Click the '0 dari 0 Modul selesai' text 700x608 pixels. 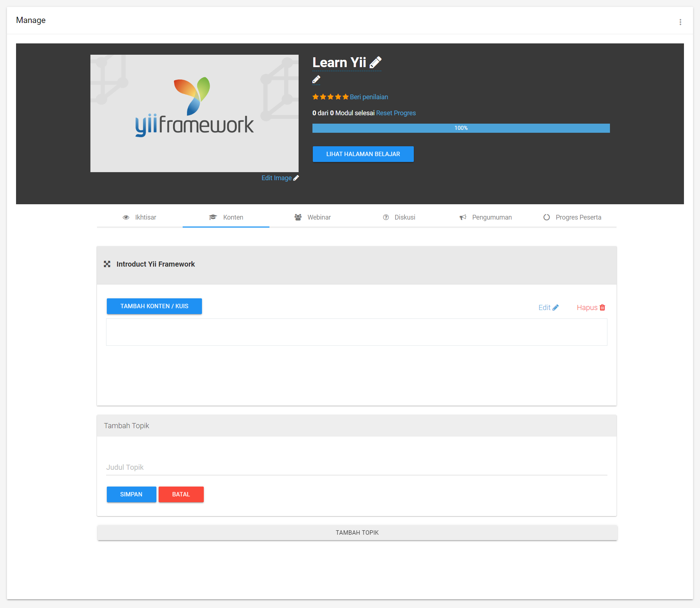[343, 113]
